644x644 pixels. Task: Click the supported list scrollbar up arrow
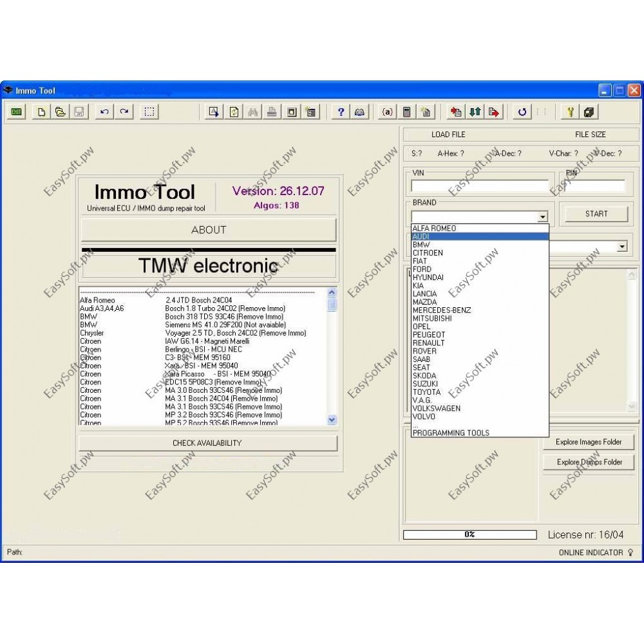tap(332, 292)
